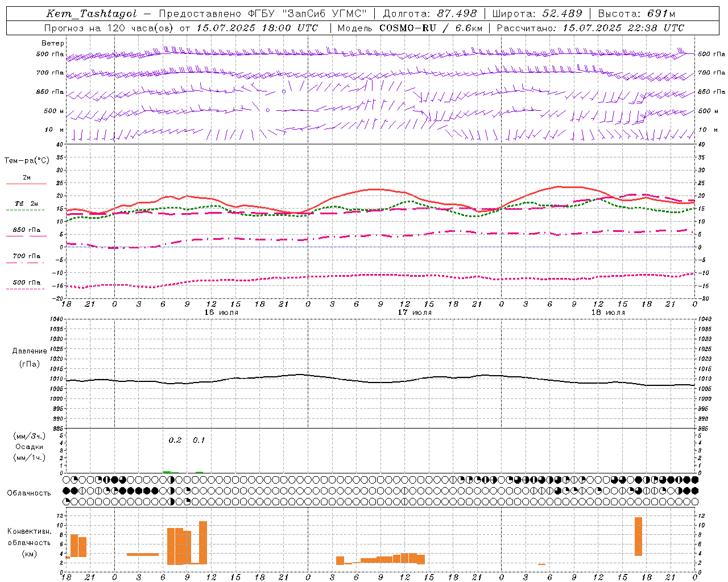Click the (мм/3ч.) precipitation unit label
728x582 pixels.
(x=30, y=436)
